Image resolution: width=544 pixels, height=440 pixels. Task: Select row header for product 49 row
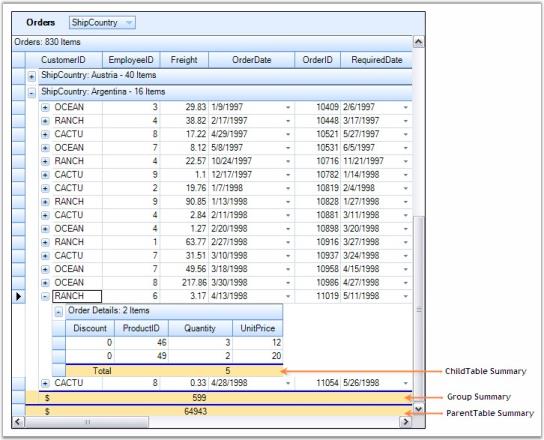pos(59,356)
